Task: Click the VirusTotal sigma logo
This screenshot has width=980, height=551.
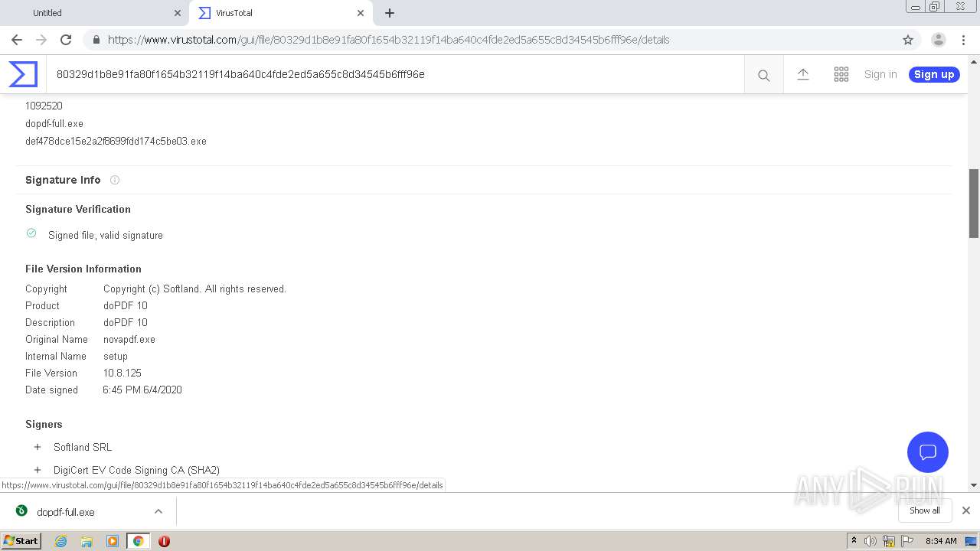Action: click(23, 74)
